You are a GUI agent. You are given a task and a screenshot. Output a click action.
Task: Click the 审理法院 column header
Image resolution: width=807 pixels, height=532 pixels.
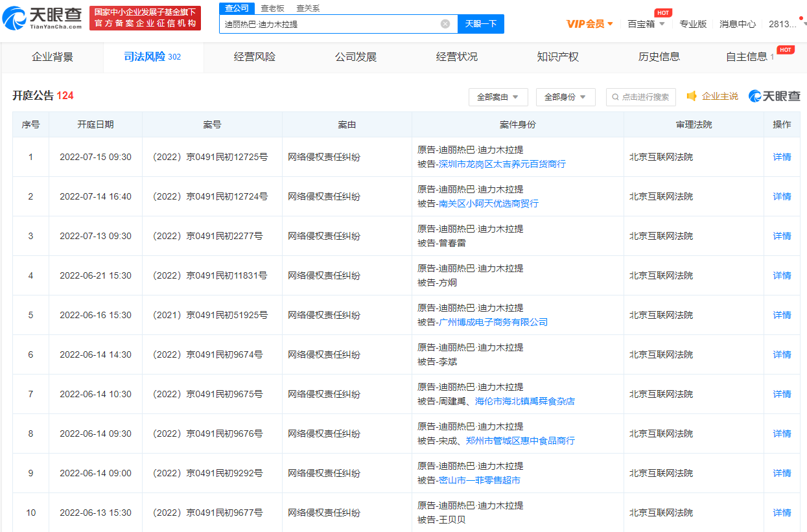click(x=694, y=124)
